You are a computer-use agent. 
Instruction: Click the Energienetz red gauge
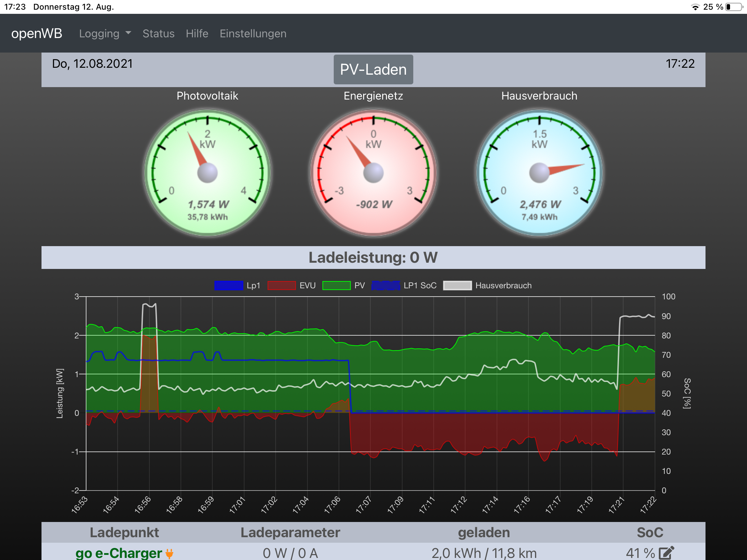coord(373,173)
